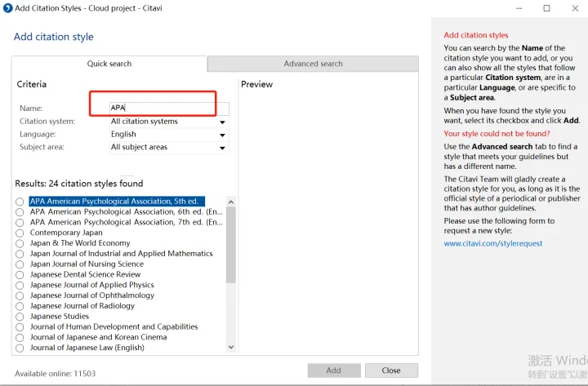Click the 'Your style could not be found?' heading
Screen dimensions: 588x386
pos(497,134)
